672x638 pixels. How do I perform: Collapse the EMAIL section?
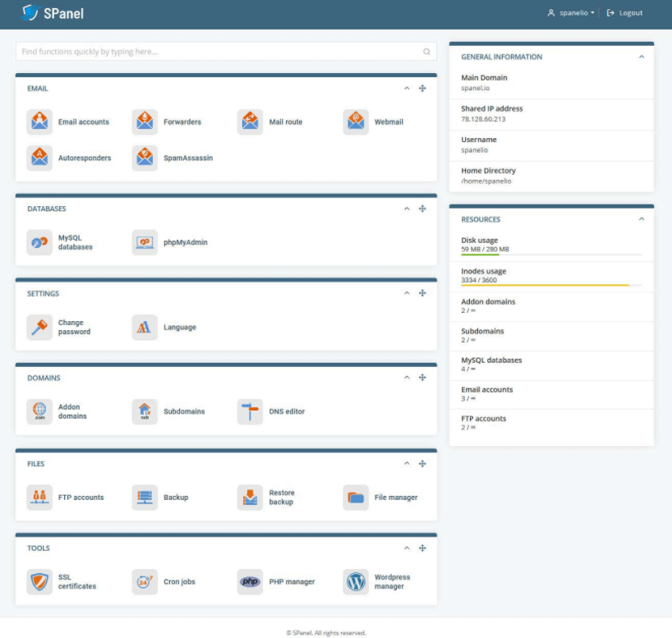tap(406, 88)
